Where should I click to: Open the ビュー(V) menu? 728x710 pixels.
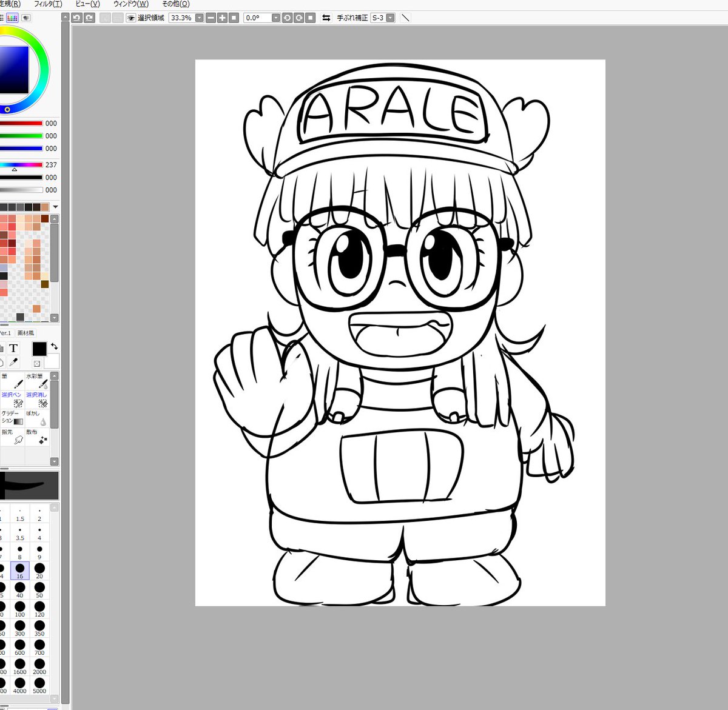tap(87, 4)
